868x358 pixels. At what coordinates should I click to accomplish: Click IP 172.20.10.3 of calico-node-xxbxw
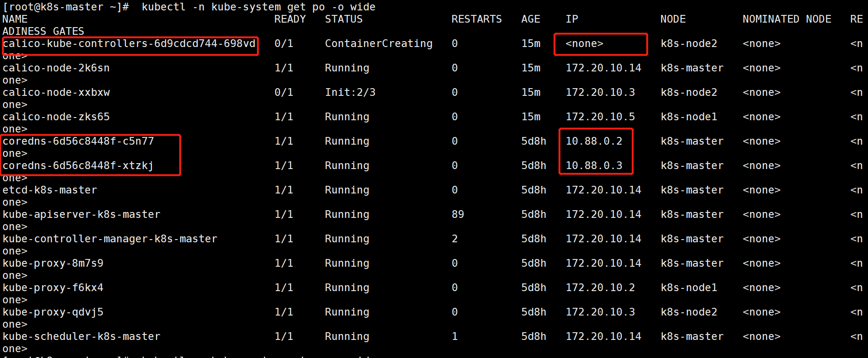[x=600, y=92]
